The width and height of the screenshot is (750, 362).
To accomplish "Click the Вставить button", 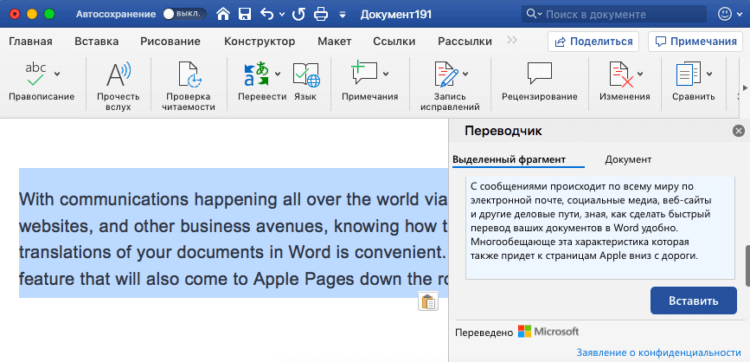I will [693, 301].
